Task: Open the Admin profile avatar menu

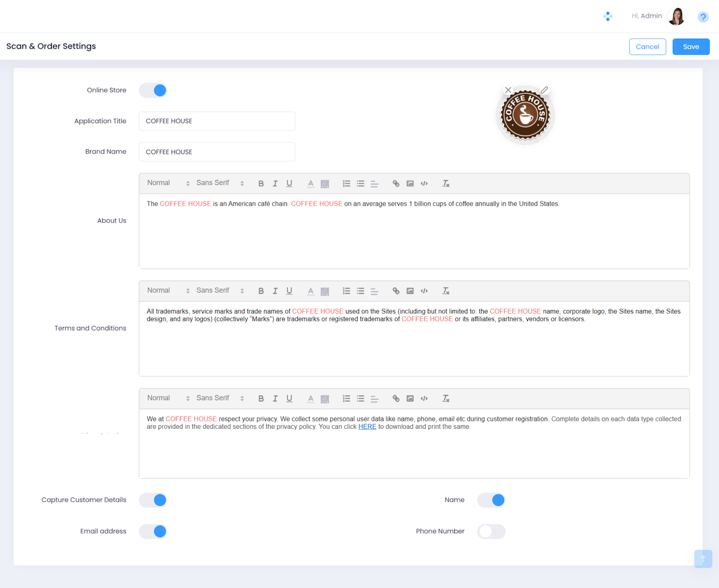Action: pyautogui.click(x=676, y=17)
